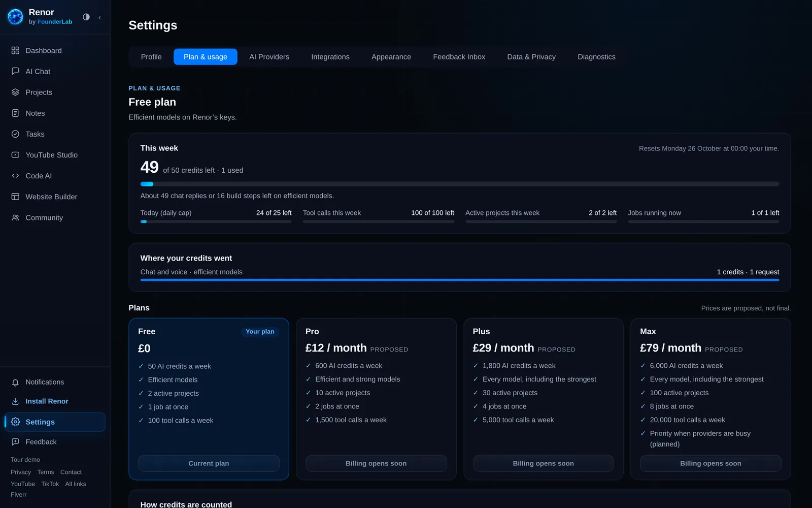The width and height of the screenshot is (812, 508).
Task: Open the Appearance tab
Action: tap(391, 57)
